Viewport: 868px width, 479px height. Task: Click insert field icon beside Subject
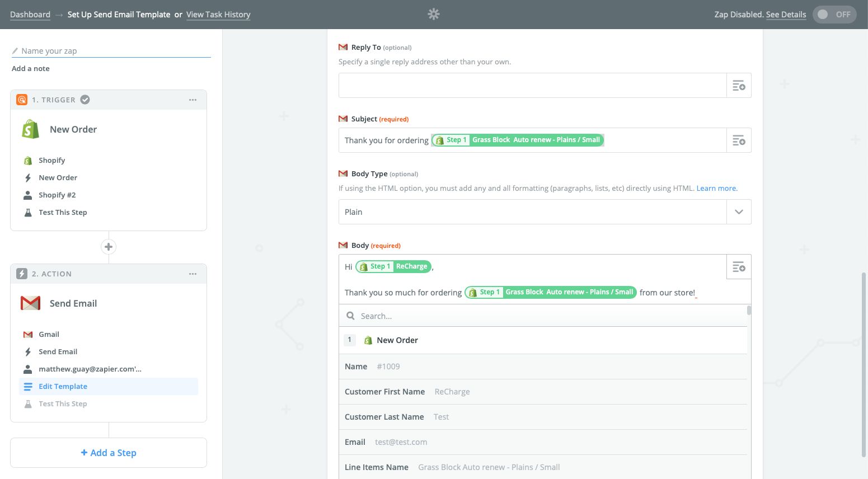pyautogui.click(x=739, y=140)
